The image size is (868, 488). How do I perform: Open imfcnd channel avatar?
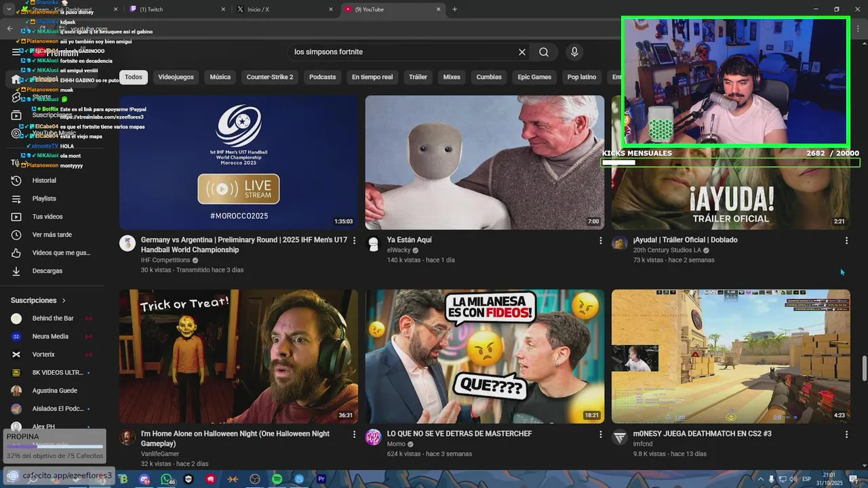point(619,437)
